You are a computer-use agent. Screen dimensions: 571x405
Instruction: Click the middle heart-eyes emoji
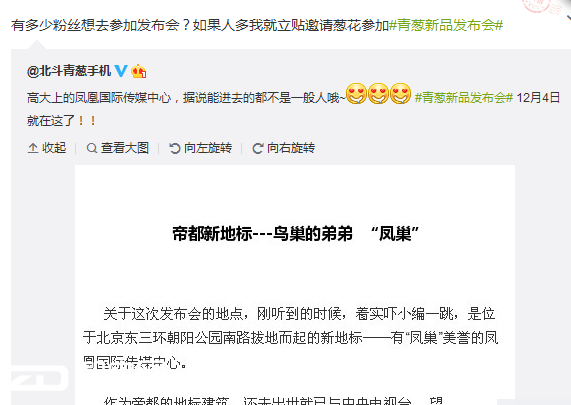378,94
